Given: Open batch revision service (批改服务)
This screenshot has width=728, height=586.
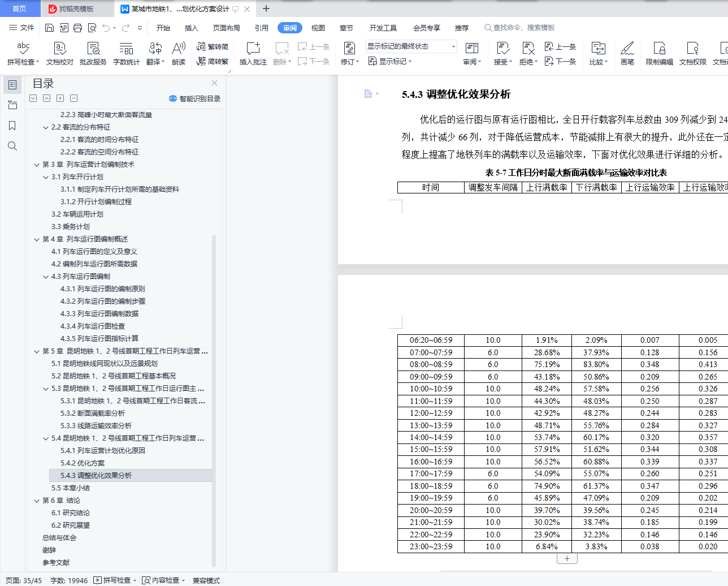Looking at the screenshot, I should (93, 54).
